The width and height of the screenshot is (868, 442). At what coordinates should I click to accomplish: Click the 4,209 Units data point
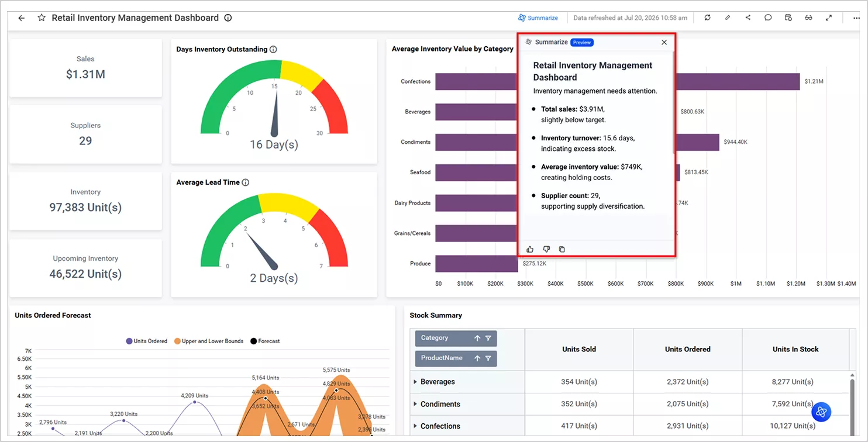click(195, 402)
